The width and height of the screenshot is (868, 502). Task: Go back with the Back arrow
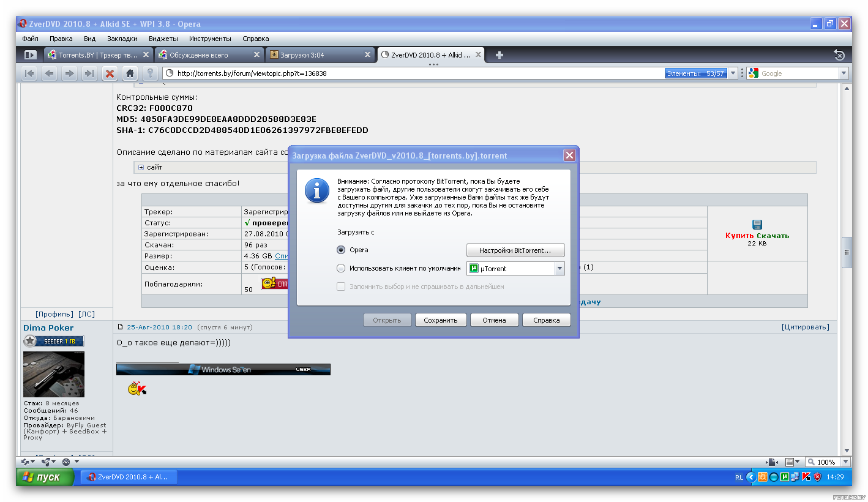click(49, 73)
